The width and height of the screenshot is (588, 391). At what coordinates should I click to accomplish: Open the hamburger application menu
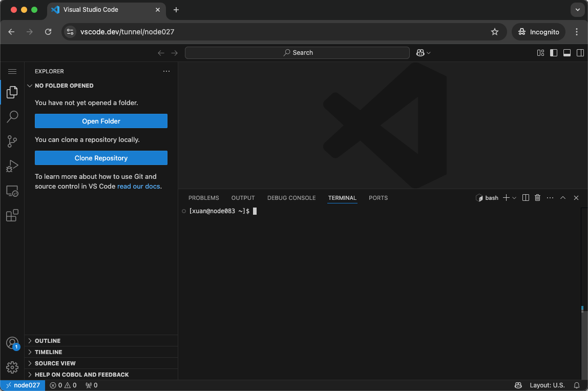point(12,71)
